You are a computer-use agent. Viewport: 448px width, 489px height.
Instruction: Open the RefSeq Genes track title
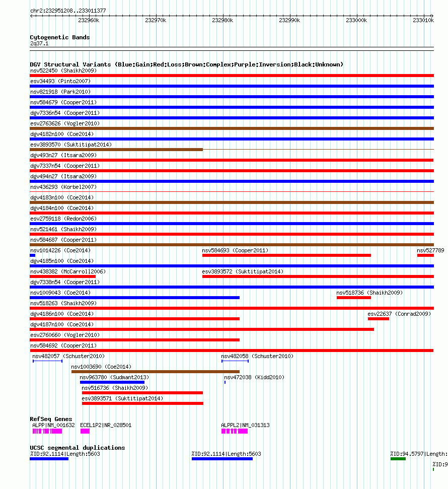coord(51,419)
